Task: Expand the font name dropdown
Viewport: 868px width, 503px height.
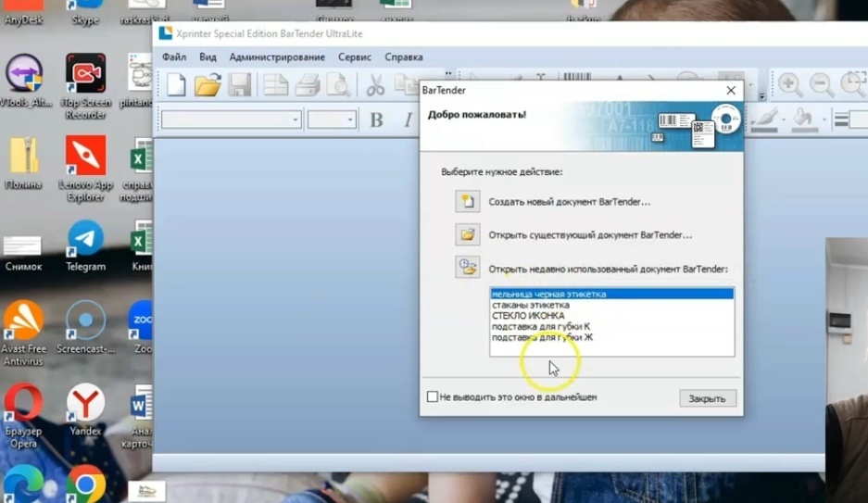Action: coord(296,119)
